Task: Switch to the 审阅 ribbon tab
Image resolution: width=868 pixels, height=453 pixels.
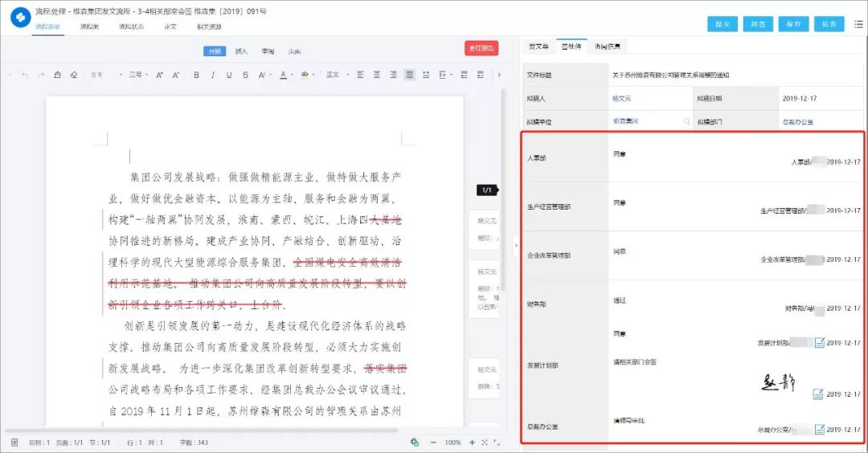Action: (x=268, y=51)
